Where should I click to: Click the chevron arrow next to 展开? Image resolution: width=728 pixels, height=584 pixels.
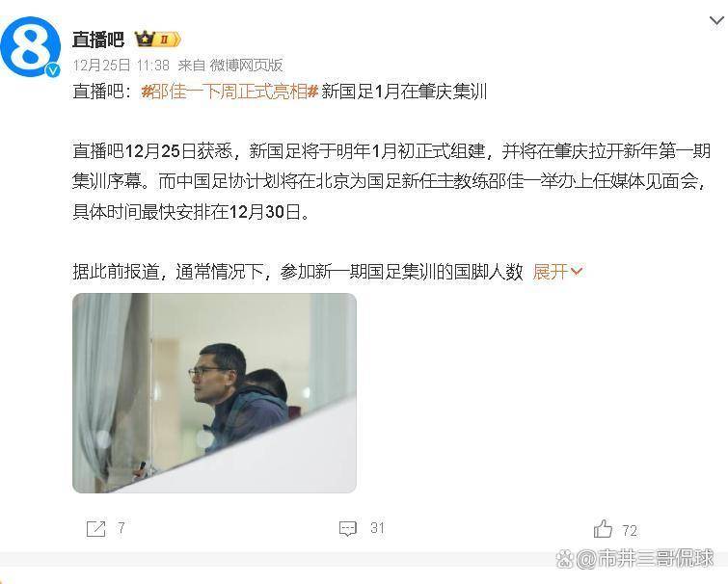click(x=576, y=272)
